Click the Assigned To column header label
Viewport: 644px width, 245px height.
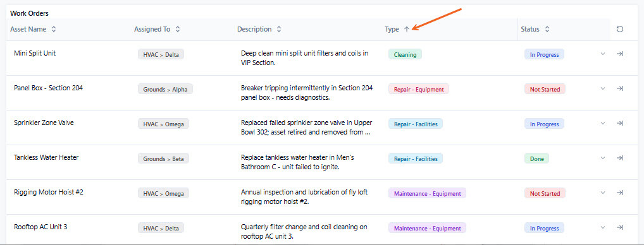click(152, 30)
